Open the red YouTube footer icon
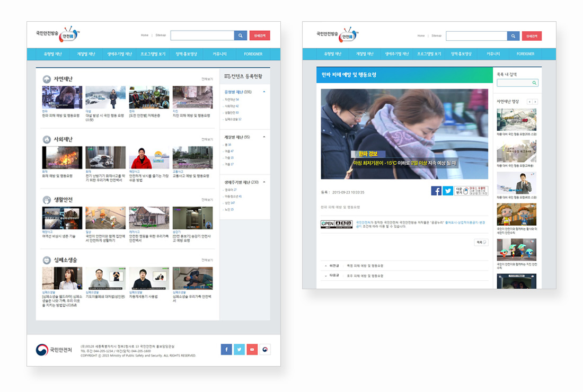 252,349
